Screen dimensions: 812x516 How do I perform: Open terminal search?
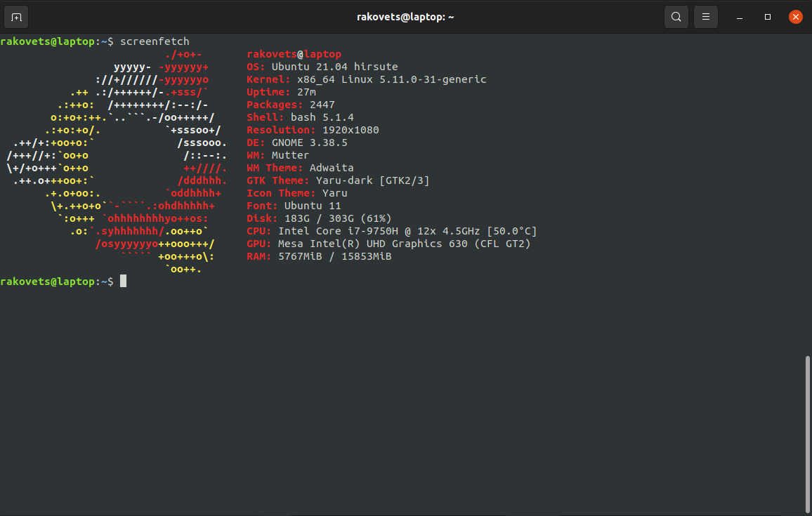coord(676,17)
